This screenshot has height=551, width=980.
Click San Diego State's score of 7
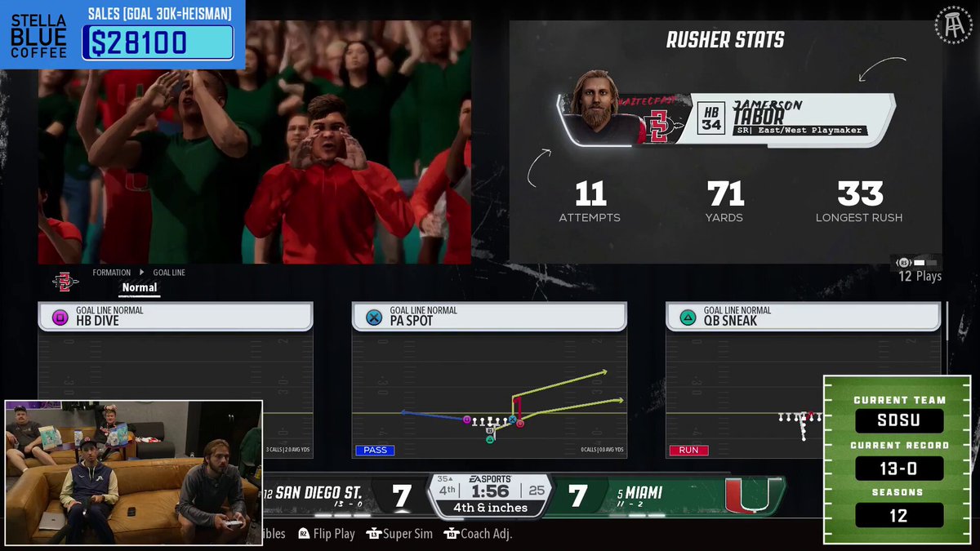tap(401, 496)
